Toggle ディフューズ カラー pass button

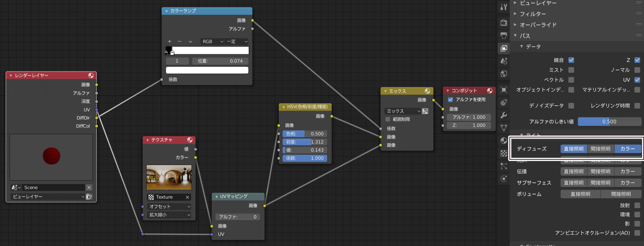pos(628,149)
